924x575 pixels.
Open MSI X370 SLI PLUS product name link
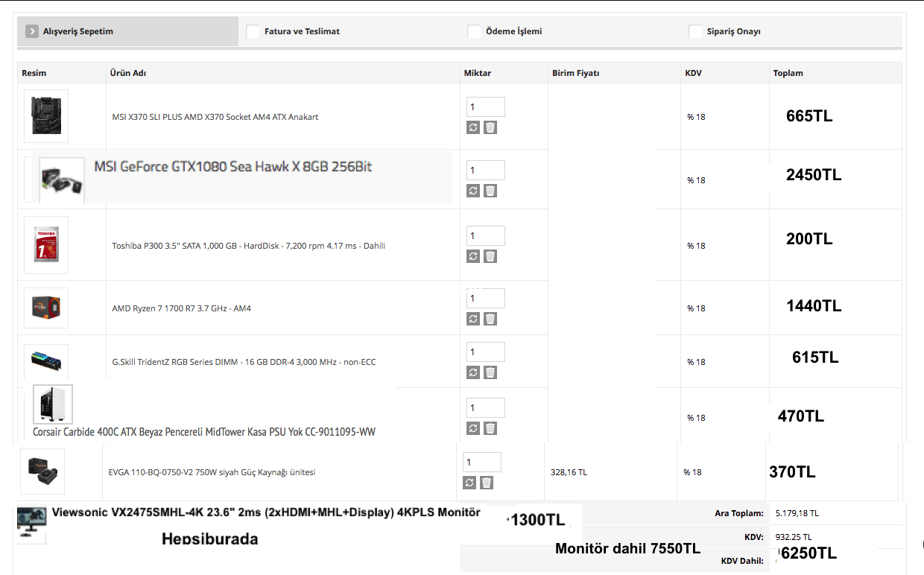(x=215, y=117)
